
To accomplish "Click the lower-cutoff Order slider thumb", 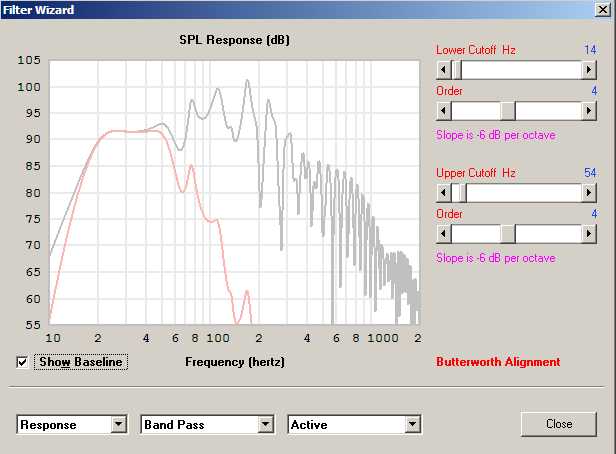I will pyautogui.click(x=508, y=111).
